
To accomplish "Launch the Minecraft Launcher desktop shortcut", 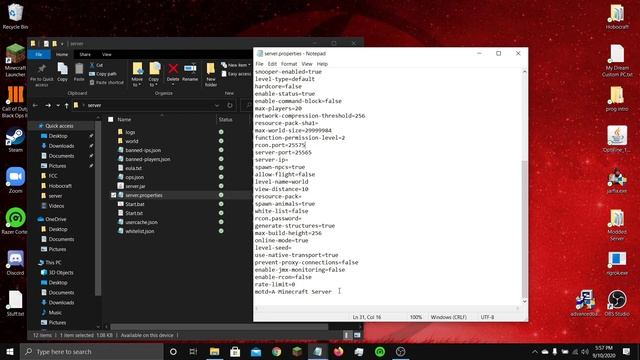I will tap(15, 60).
